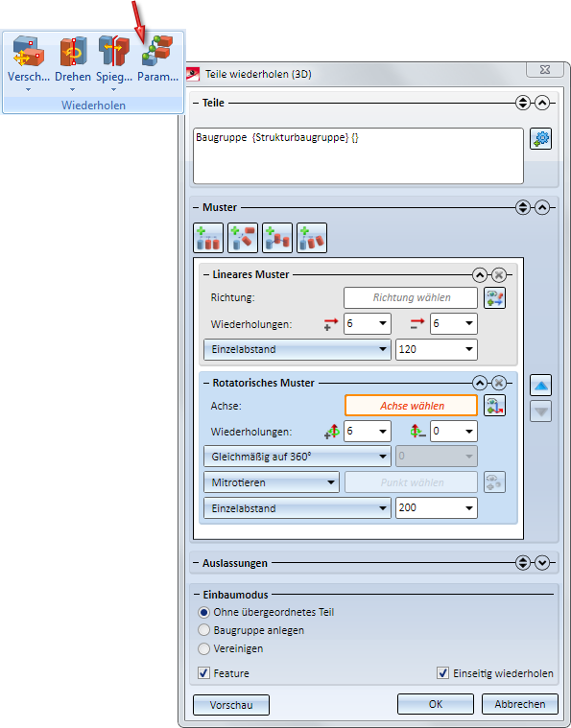This screenshot has height=728, width=571.
Task: Click the Vorschau button
Action: point(231,705)
